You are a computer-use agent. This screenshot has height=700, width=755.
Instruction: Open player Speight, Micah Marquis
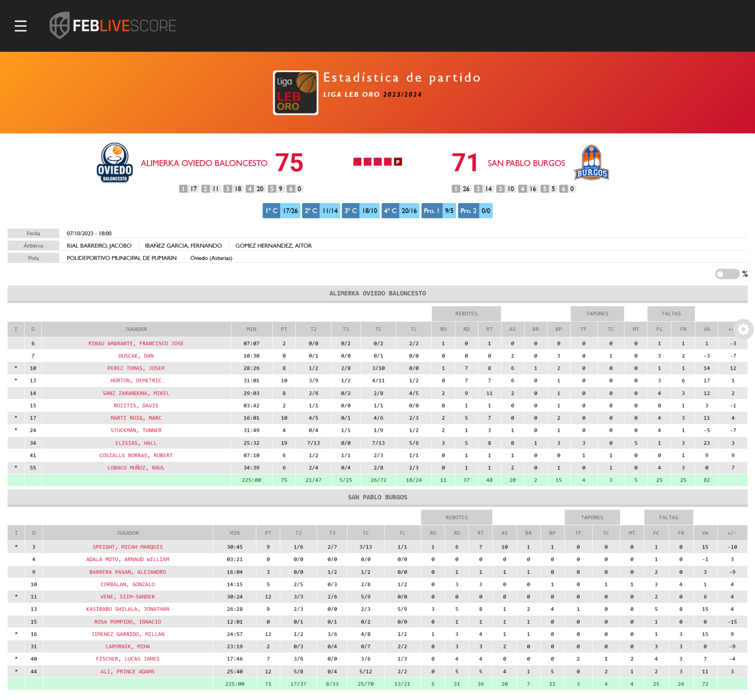[x=127, y=547]
